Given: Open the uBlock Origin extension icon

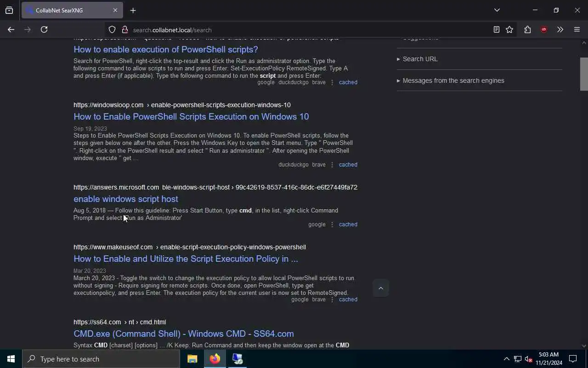Looking at the screenshot, I should (x=544, y=29).
